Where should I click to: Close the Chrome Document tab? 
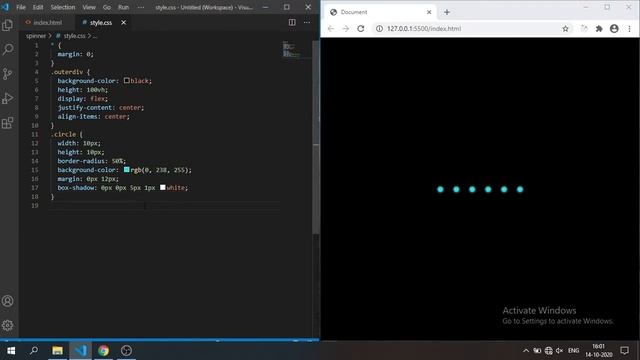[429, 12]
